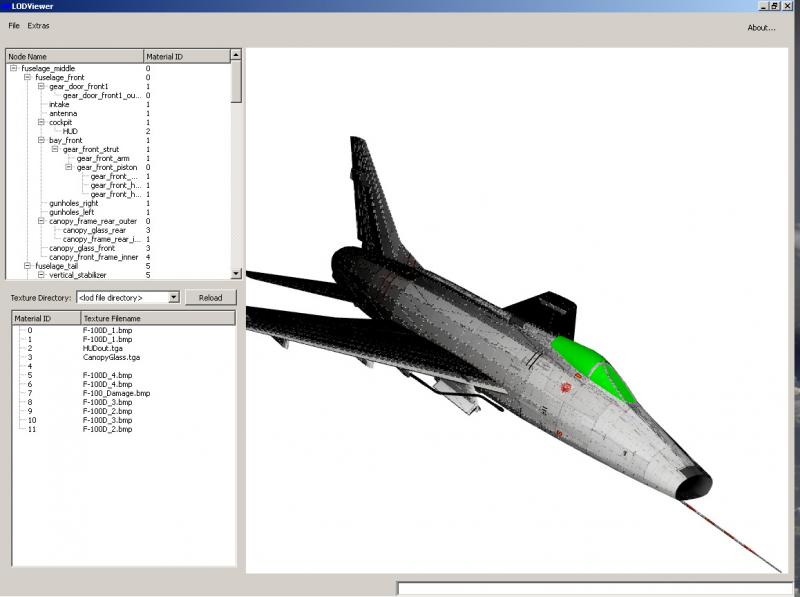Select CanopyGlass.tga texture row
The image size is (800, 597).
point(111,357)
